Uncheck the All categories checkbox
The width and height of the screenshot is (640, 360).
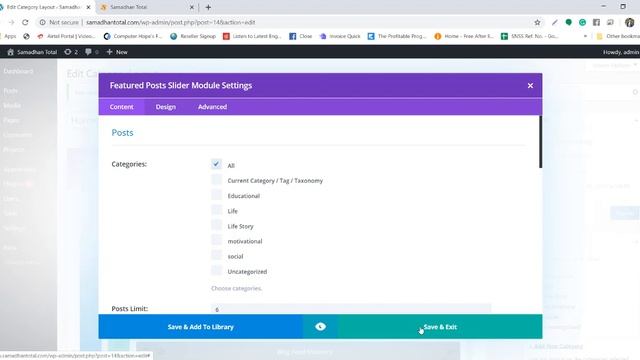pyautogui.click(x=216, y=164)
